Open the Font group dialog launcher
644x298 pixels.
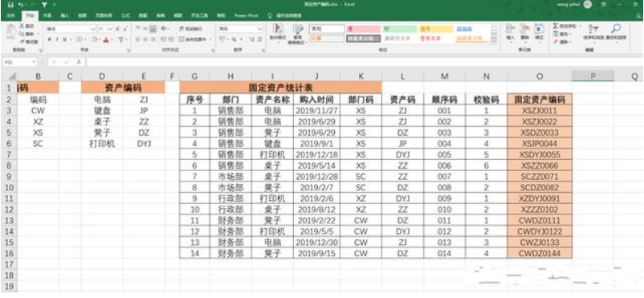pos(128,50)
